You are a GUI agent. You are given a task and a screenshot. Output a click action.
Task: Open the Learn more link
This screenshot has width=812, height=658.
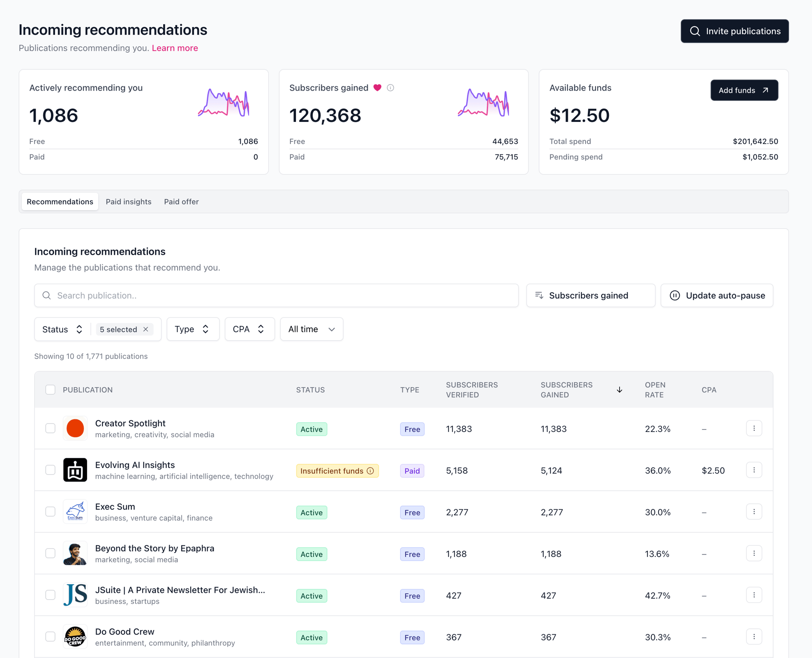175,48
